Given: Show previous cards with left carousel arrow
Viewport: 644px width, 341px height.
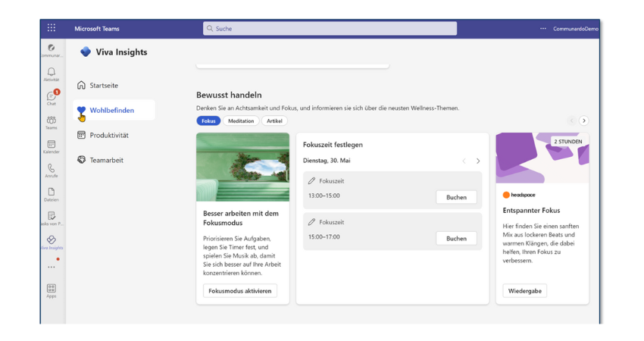Looking at the screenshot, I should click(x=571, y=120).
